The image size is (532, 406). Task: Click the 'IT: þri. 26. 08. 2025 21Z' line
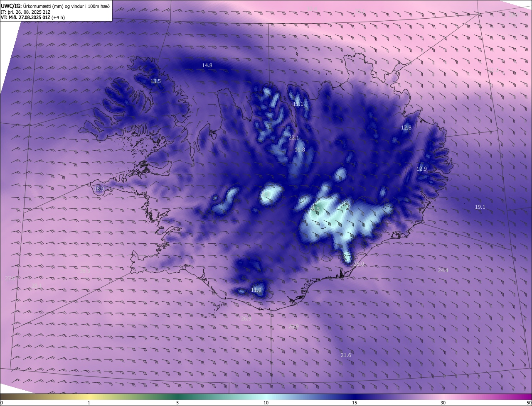point(26,12)
